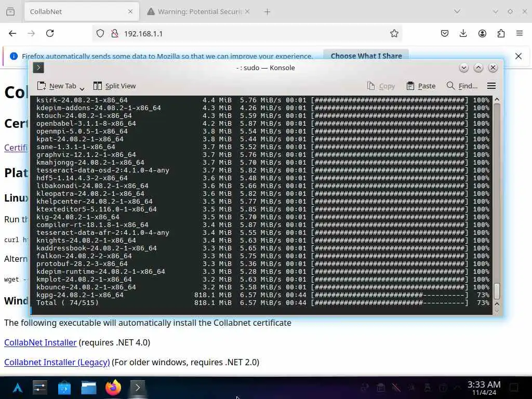Open Firefox extensions puzzle icon
This screenshot has width=532, height=399.
[501, 33]
